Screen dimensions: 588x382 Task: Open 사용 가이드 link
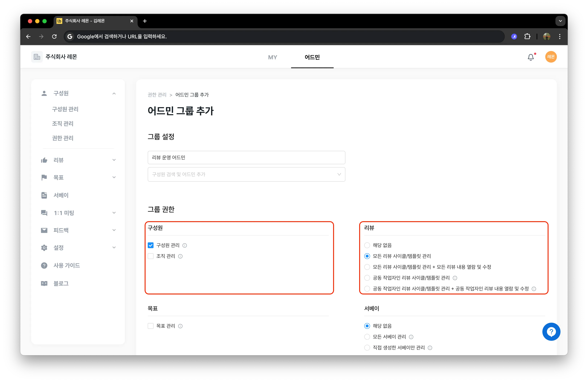click(x=66, y=266)
